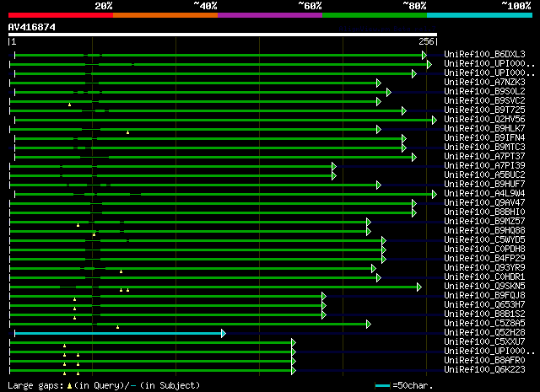Select hit label UniRef100_B9HLK7
Screen dimensions: 540x392
coord(484,129)
